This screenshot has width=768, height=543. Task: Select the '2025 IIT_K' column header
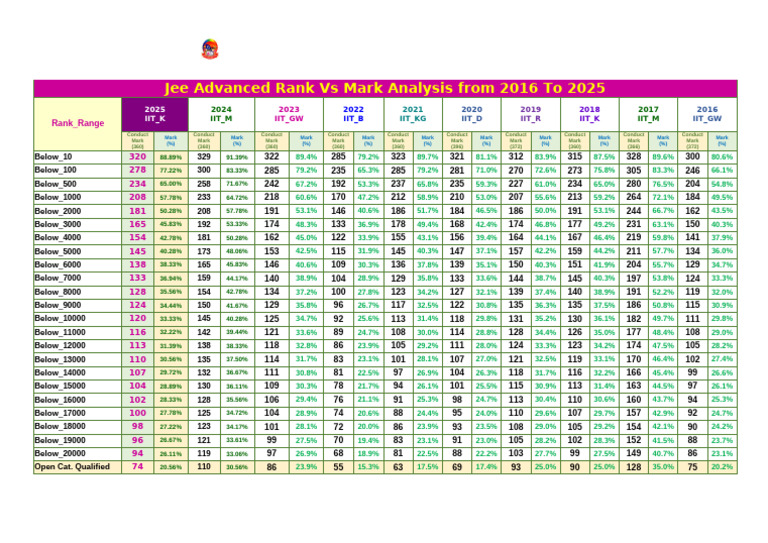click(155, 115)
